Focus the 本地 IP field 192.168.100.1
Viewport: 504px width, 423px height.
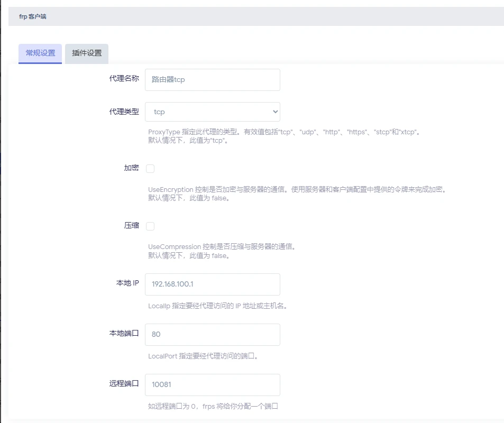coord(213,284)
